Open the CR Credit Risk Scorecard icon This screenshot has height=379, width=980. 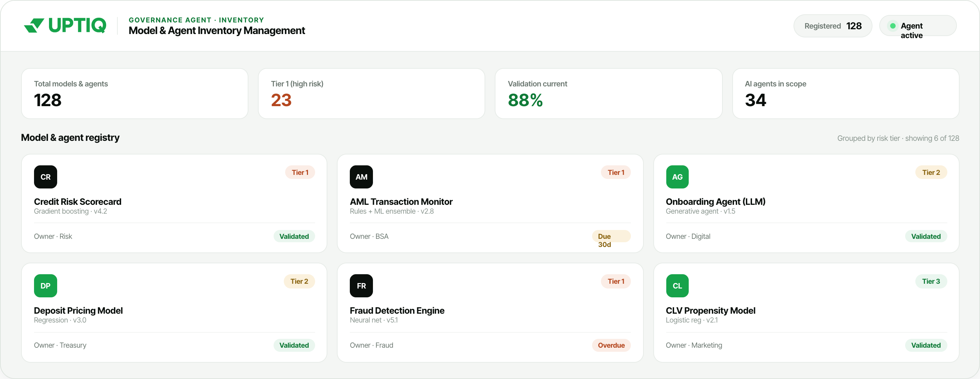(46, 177)
